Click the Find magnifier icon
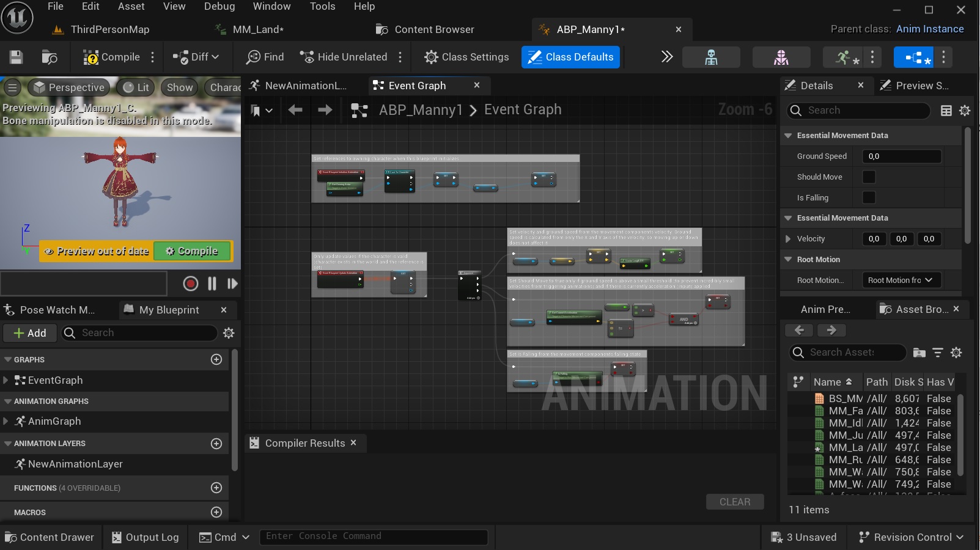The height and width of the screenshot is (550, 980). [x=253, y=57]
